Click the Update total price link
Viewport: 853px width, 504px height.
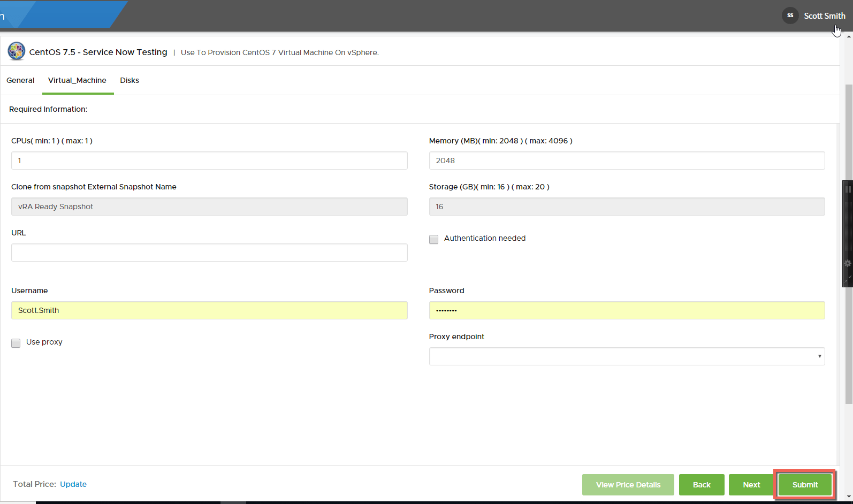click(73, 484)
